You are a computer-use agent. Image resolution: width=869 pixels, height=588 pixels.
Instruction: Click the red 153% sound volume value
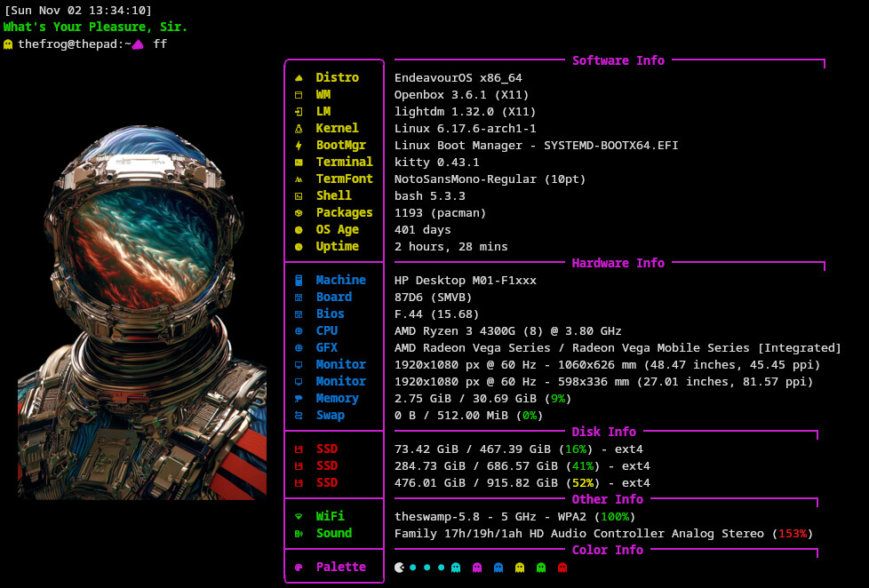tap(792, 534)
